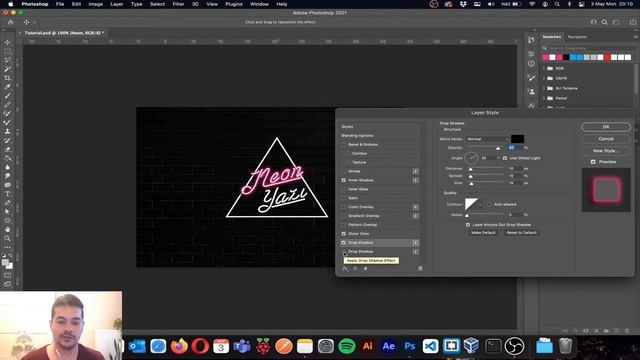640x360 pixels.
Task: Add another Color Overlay with plus icon
Action: (x=416, y=207)
